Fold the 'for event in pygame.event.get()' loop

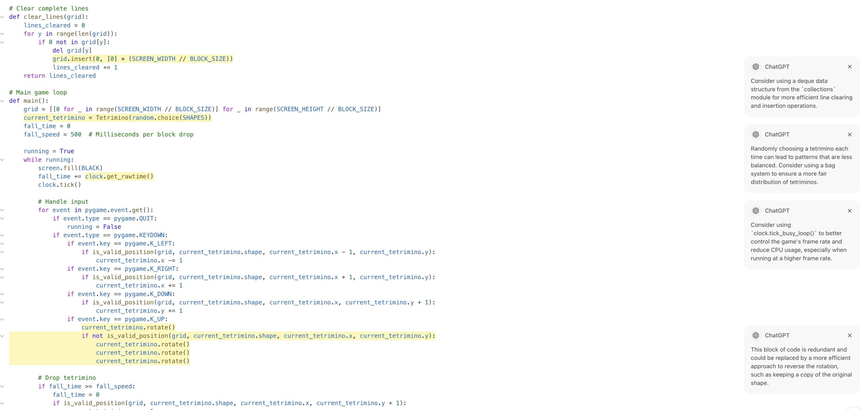click(x=2, y=210)
